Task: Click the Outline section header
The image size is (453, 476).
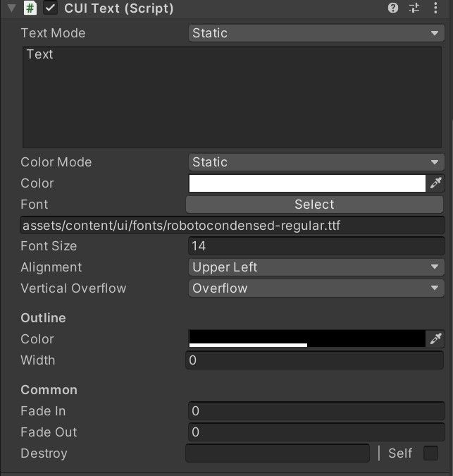Action: (x=43, y=318)
